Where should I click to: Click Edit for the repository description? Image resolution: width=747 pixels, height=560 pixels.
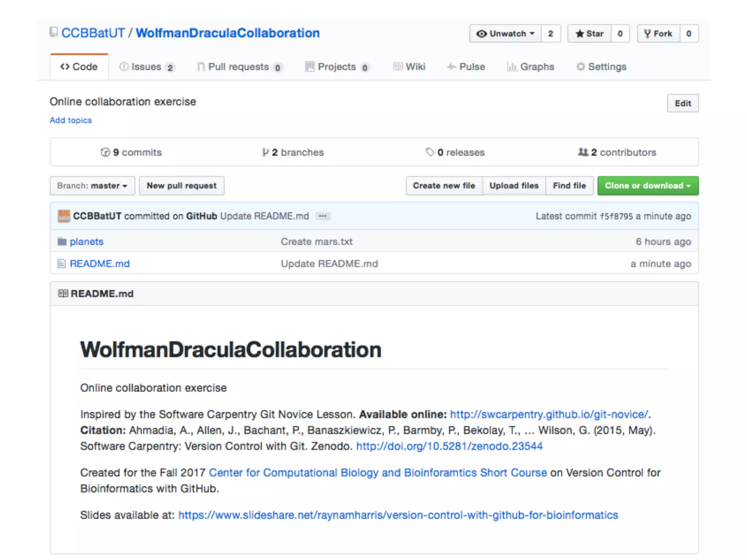click(x=683, y=103)
